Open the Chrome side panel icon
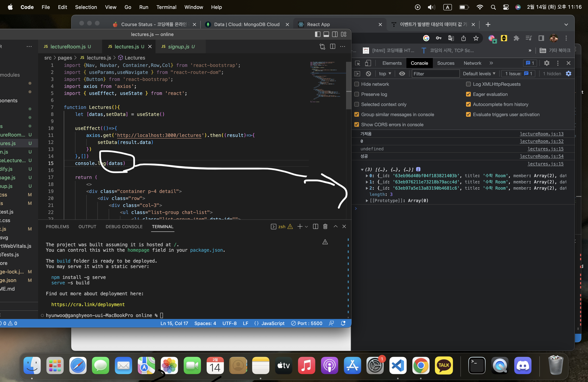This screenshot has width=588, height=382. click(541, 38)
